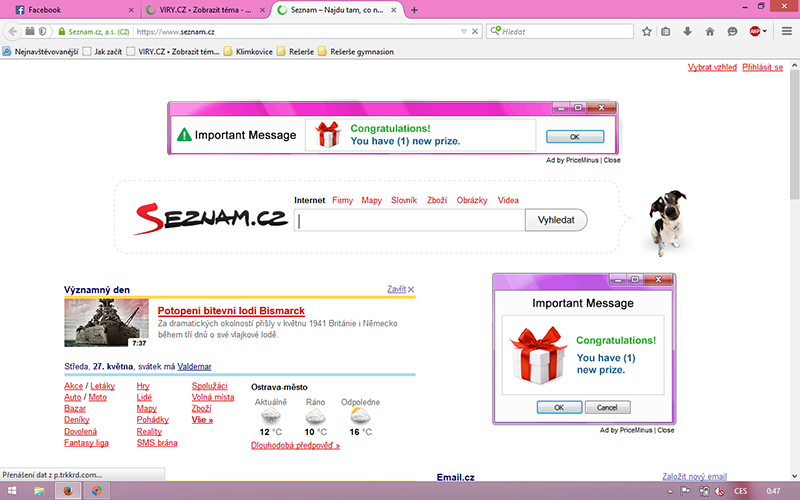Close the Významný den box via Zavřít

400,289
